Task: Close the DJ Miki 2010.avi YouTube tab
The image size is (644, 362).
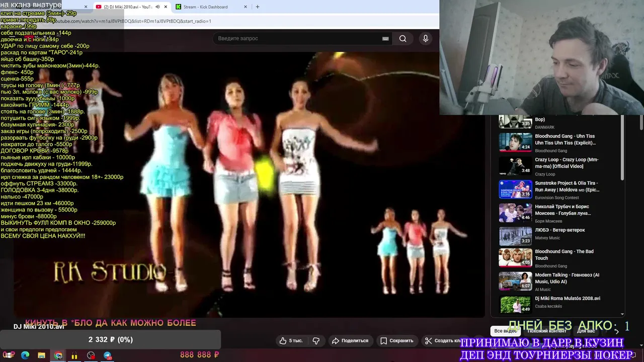Action: point(166,7)
